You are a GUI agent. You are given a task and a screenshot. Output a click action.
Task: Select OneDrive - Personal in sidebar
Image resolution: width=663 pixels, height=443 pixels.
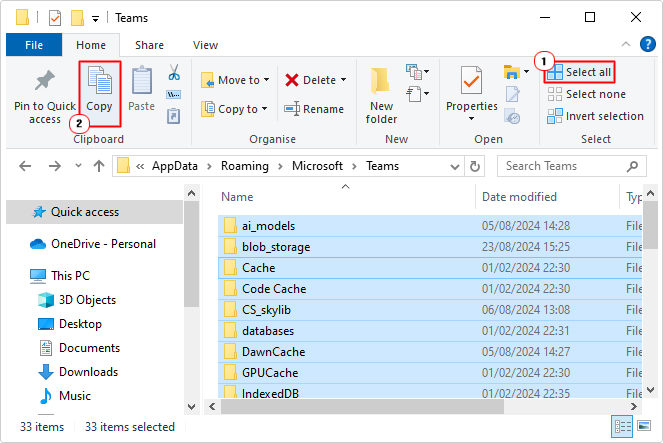tap(93, 244)
